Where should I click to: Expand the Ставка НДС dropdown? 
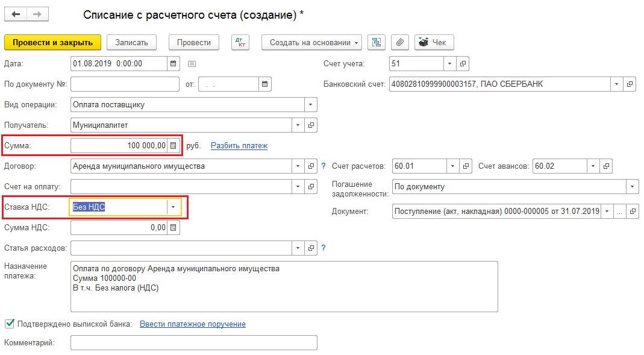[174, 207]
